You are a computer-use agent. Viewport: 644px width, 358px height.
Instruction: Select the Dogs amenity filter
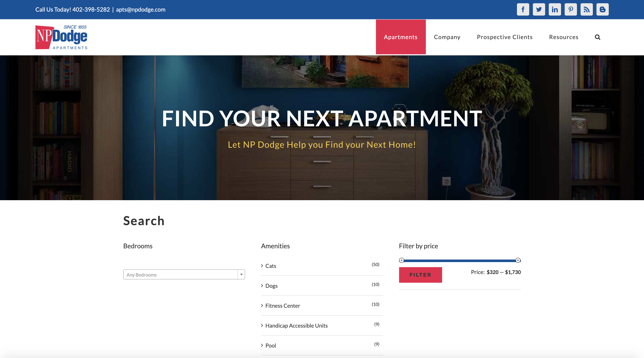point(271,286)
